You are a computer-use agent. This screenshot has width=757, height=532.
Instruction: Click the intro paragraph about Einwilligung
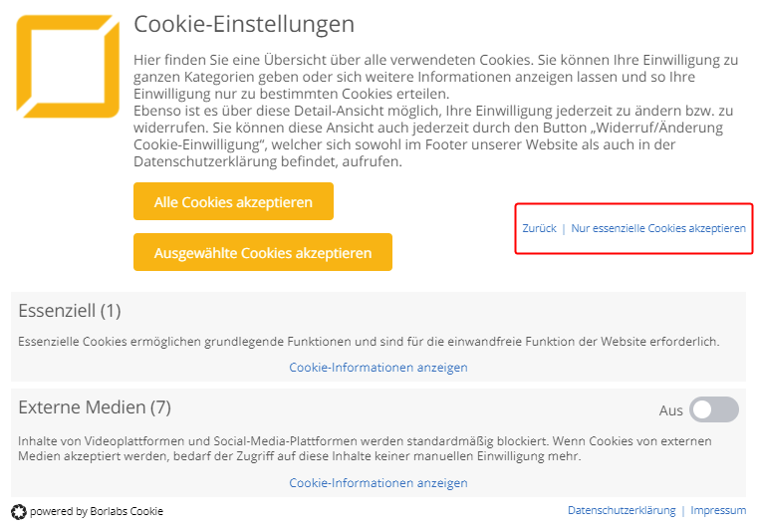click(x=436, y=111)
